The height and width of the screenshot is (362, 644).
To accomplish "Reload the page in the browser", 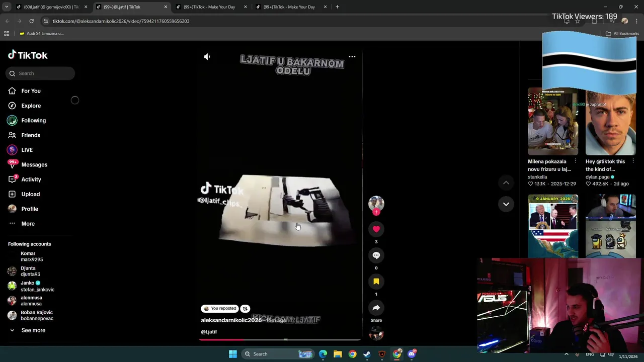I will [31, 21].
